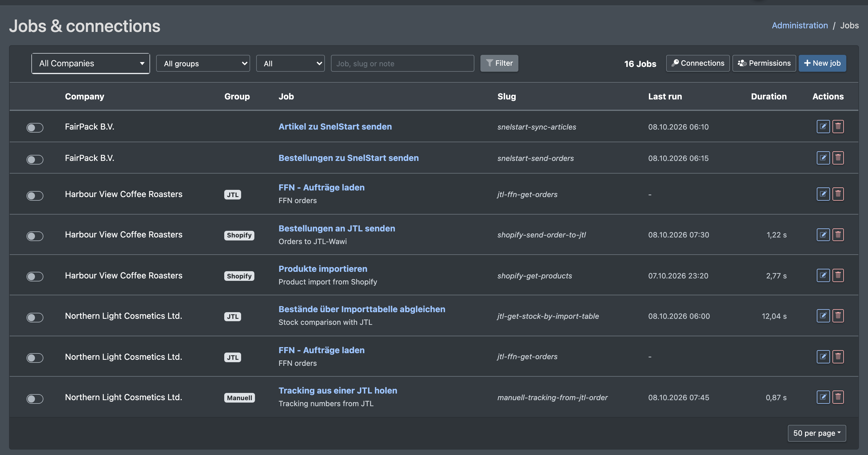Image resolution: width=868 pixels, height=455 pixels.
Task: Edit the Artikel zu SnelStart senden job
Action: click(823, 127)
